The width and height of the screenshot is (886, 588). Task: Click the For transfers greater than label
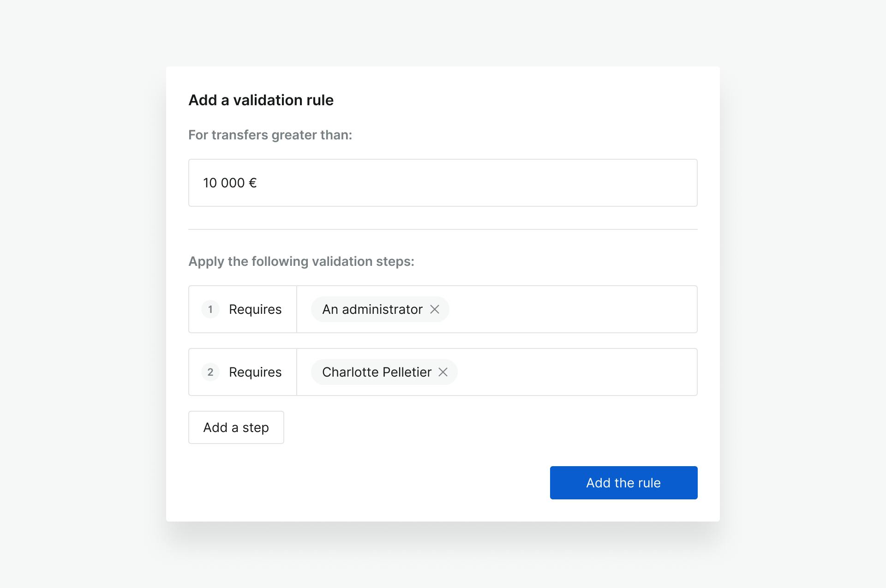[270, 135]
